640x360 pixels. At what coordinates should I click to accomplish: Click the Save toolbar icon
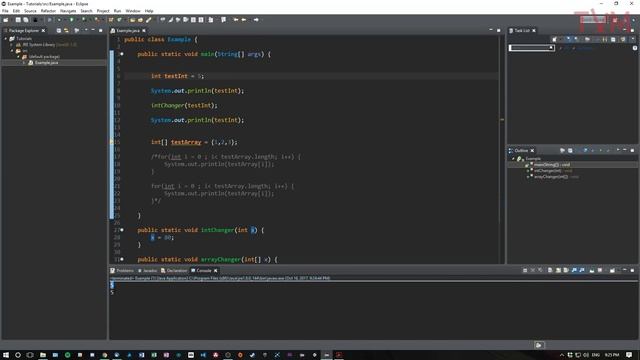(18, 20)
